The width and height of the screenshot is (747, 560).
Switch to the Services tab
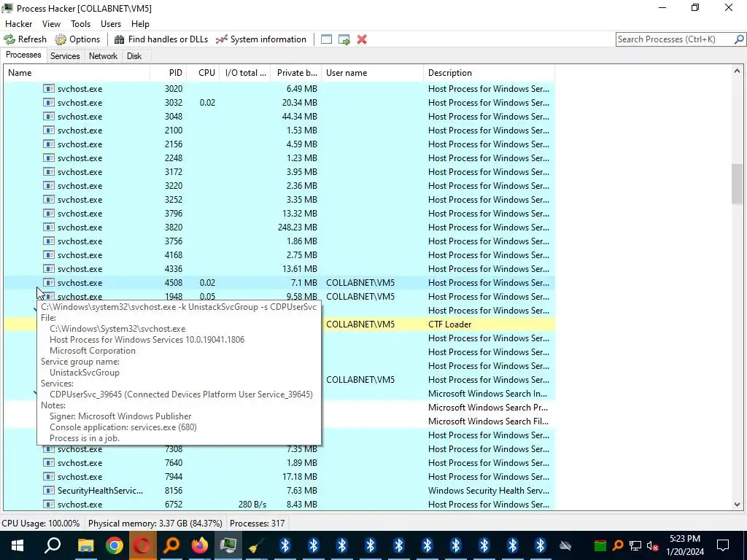click(65, 56)
